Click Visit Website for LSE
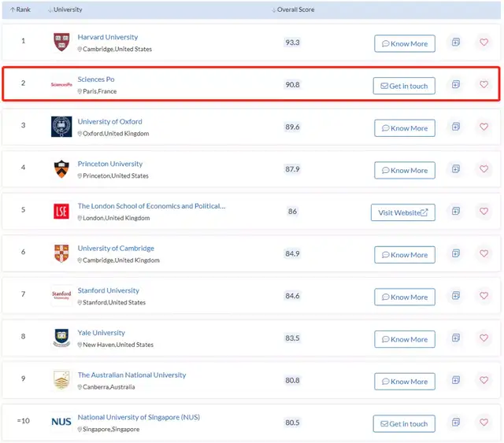This screenshot has width=504, height=443. click(402, 212)
